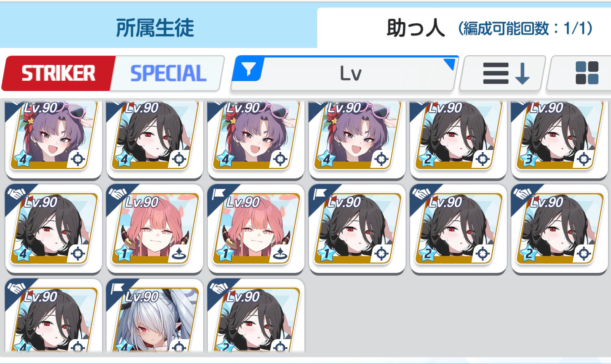Click the 3-star badge on black-haired student

[x=528, y=158]
